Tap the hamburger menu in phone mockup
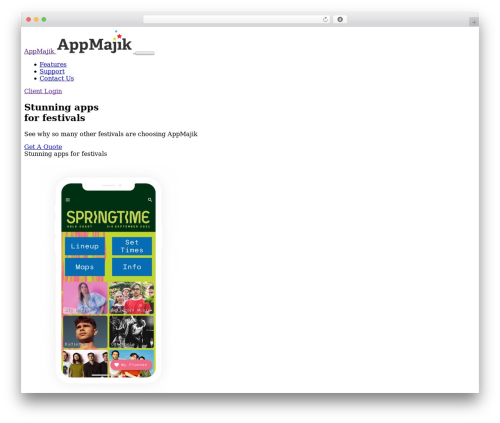 point(68,200)
